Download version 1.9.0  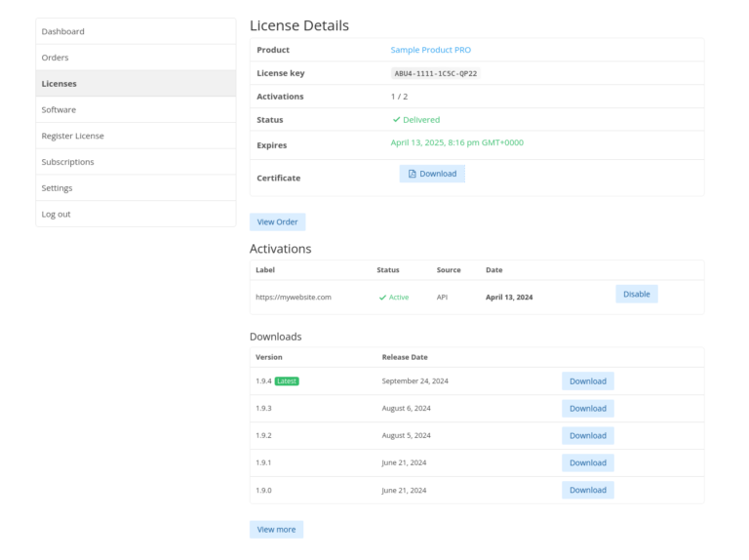tap(587, 491)
